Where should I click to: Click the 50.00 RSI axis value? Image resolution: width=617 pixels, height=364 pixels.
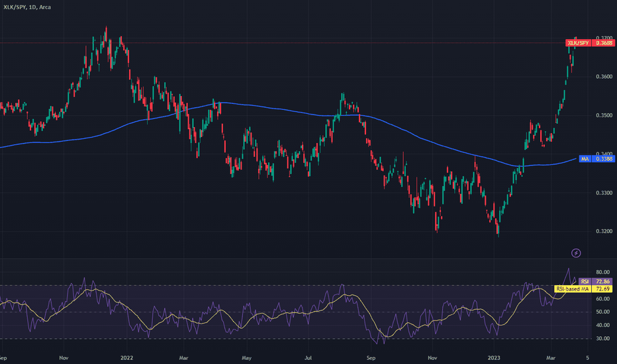click(603, 312)
